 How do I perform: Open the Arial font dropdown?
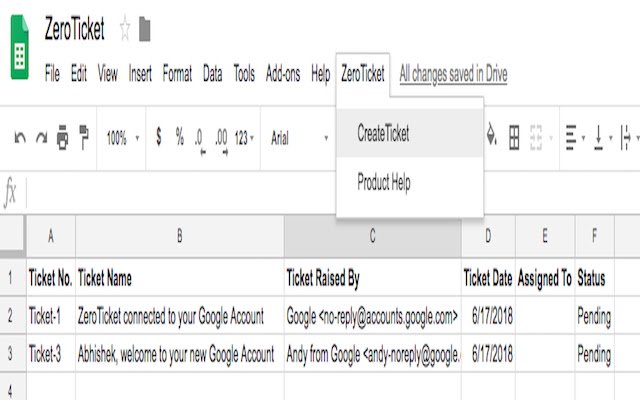[x=299, y=138]
